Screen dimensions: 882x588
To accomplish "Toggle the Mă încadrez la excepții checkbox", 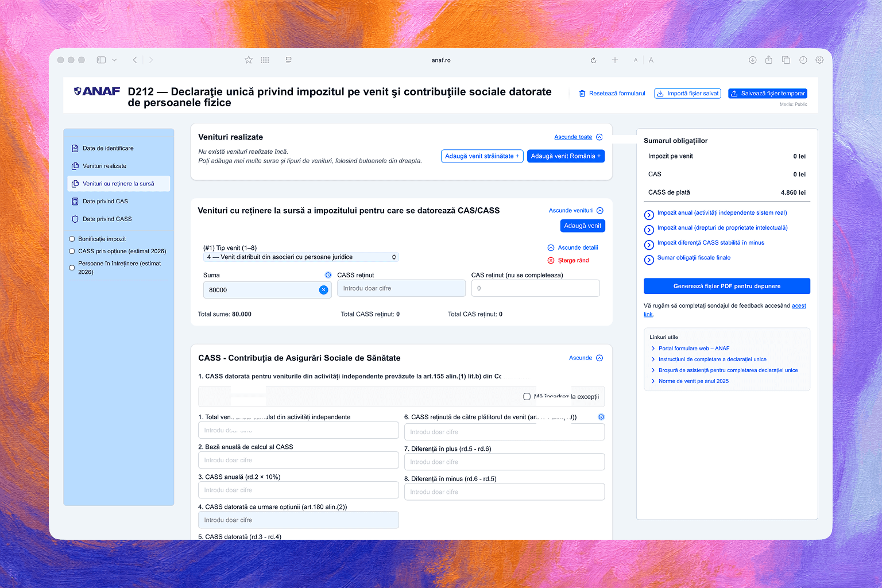I will tap(527, 396).
